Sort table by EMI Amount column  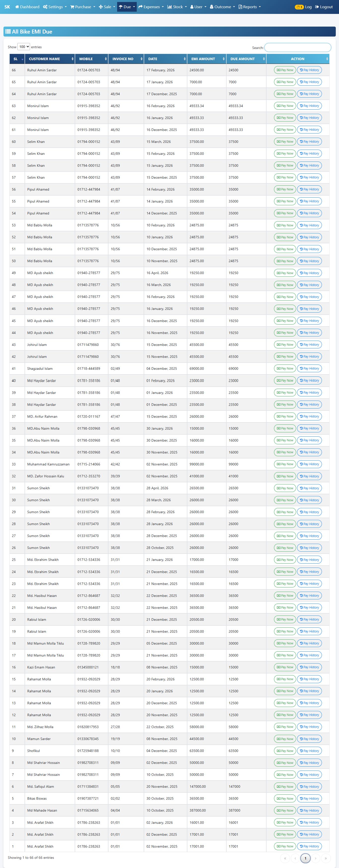point(207,59)
